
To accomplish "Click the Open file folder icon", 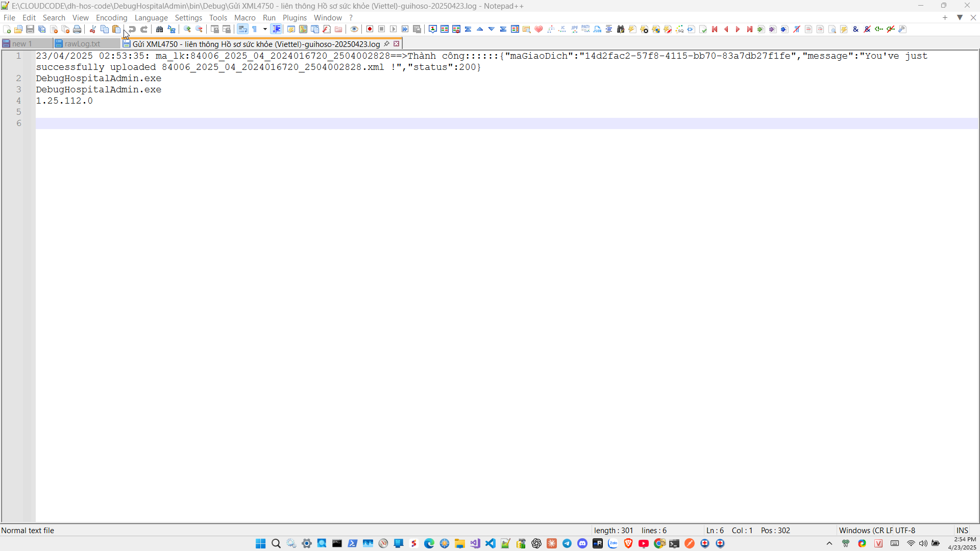I will pos(18,30).
